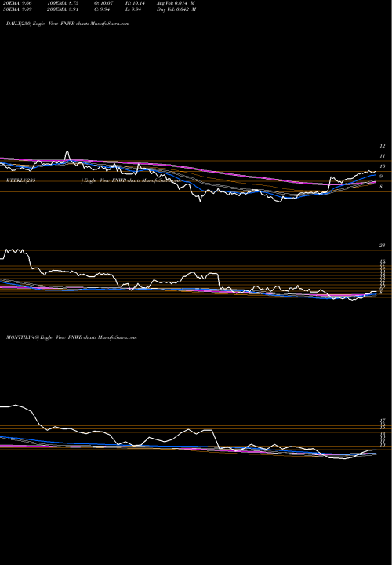Click the MONTHLY(48) Eagle View chart title
Image resolution: width=392 pixels, height=565 pixels.
(x=71, y=337)
